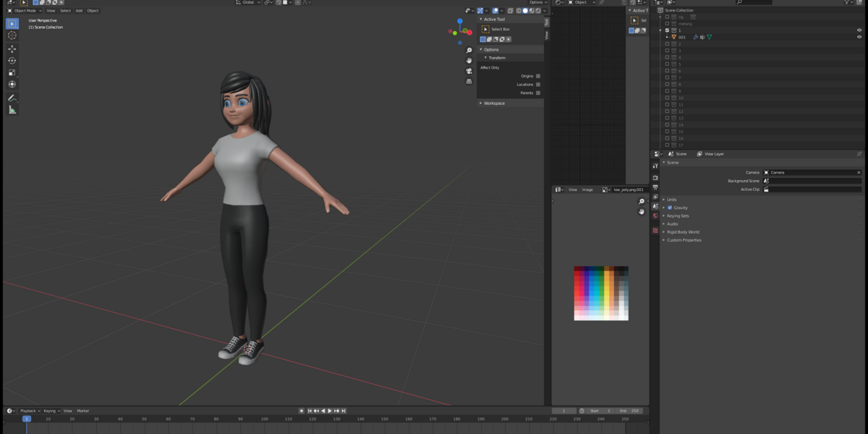The image size is (868, 434).
Task: Select the Transform tool
Action: pyautogui.click(x=12, y=85)
